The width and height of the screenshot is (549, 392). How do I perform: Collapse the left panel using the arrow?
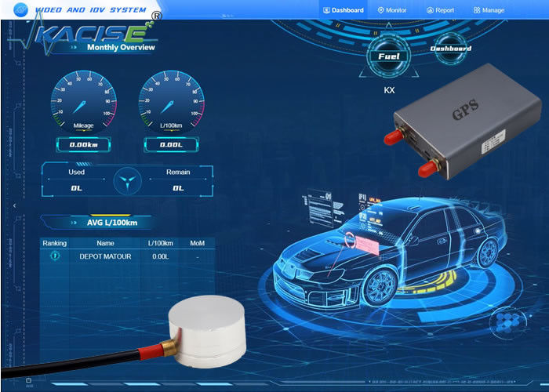[13, 205]
